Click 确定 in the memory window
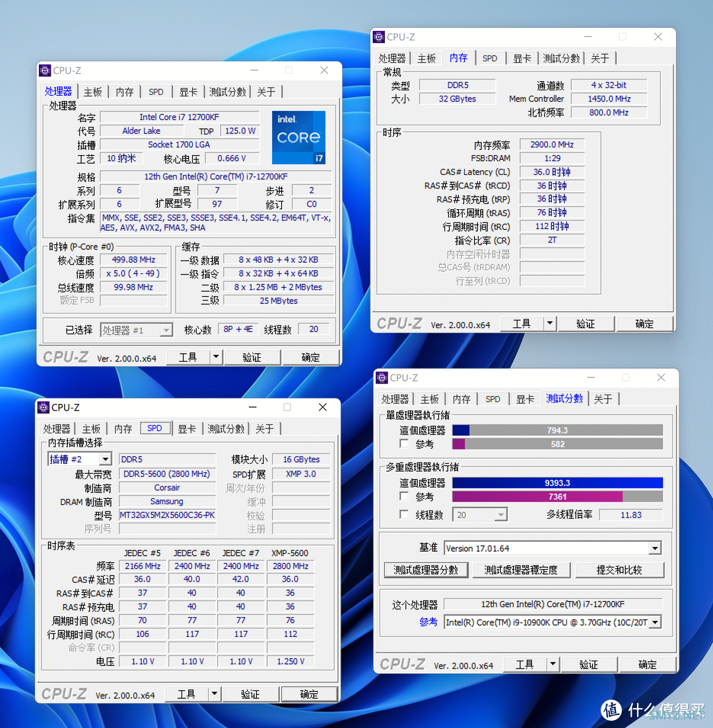This screenshot has height=728, width=713. point(644,323)
